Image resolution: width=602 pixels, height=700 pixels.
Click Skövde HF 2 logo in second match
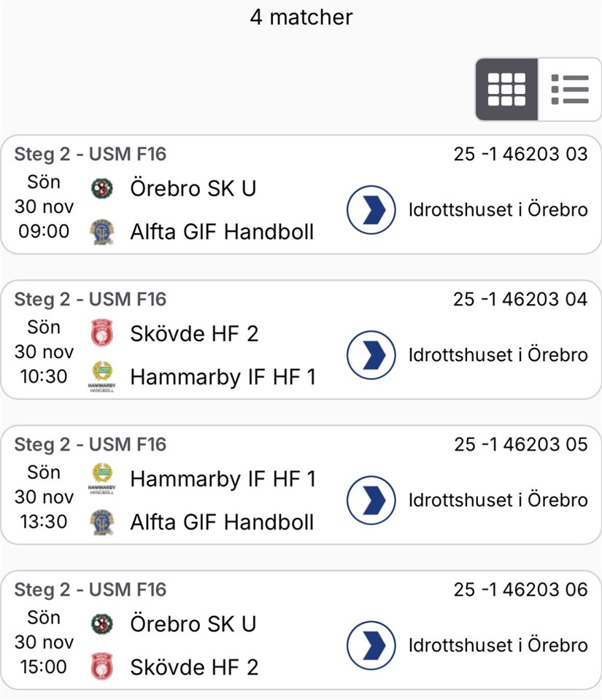click(102, 334)
